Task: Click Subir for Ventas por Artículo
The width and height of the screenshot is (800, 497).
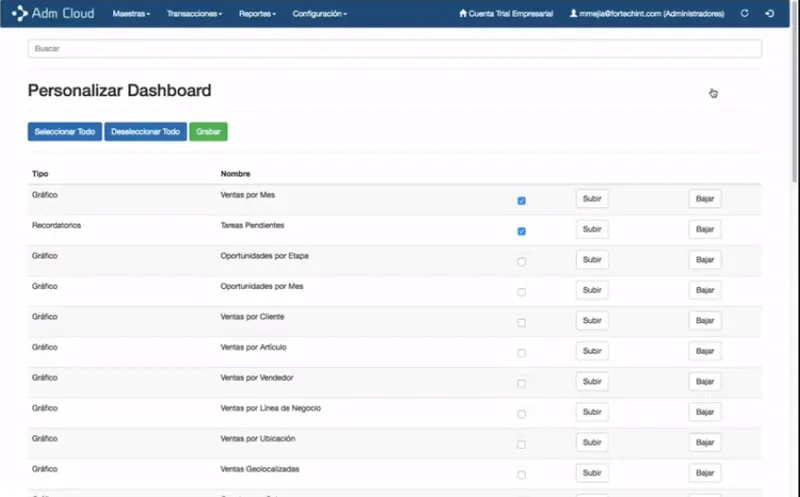Action: pyautogui.click(x=592, y=351)
